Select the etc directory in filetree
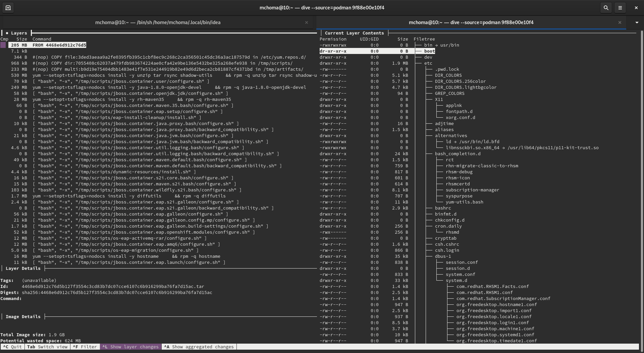 (x=428, y=63)
